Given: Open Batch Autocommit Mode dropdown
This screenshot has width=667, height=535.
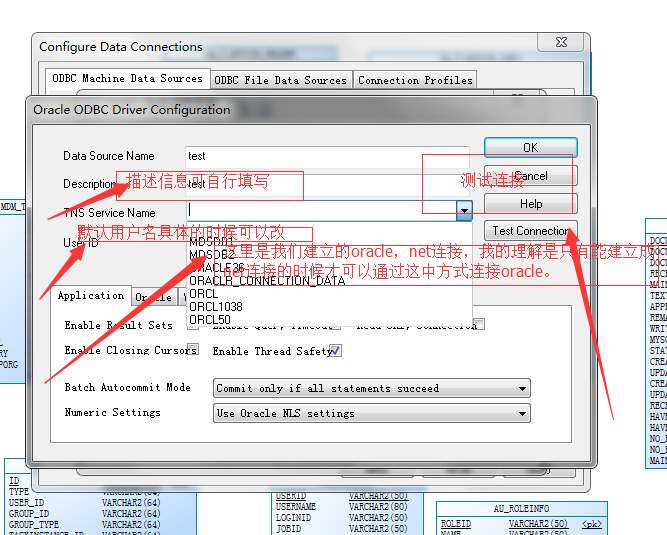Looking at the screenshot, I should click(371, 389).
